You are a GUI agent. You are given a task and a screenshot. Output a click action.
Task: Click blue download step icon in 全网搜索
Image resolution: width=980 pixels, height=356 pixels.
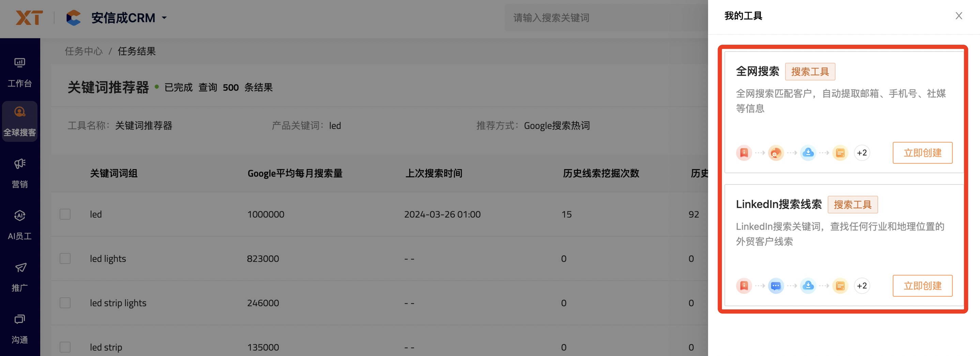pyautogui.click(x=808, y=153)
